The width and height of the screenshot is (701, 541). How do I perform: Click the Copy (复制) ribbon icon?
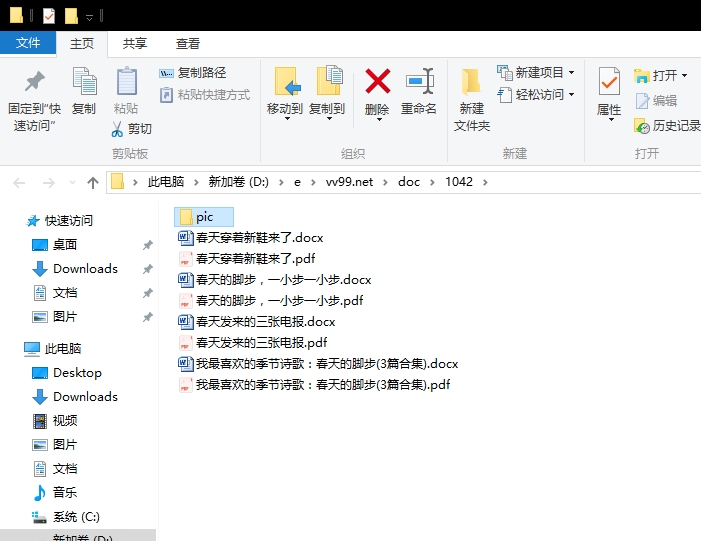click(84, 81)
